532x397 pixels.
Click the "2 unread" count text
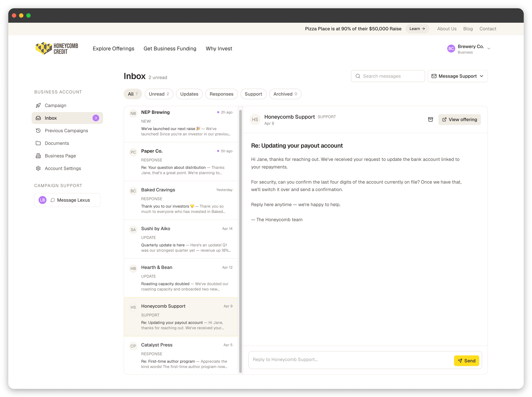(x=158, y=77)
